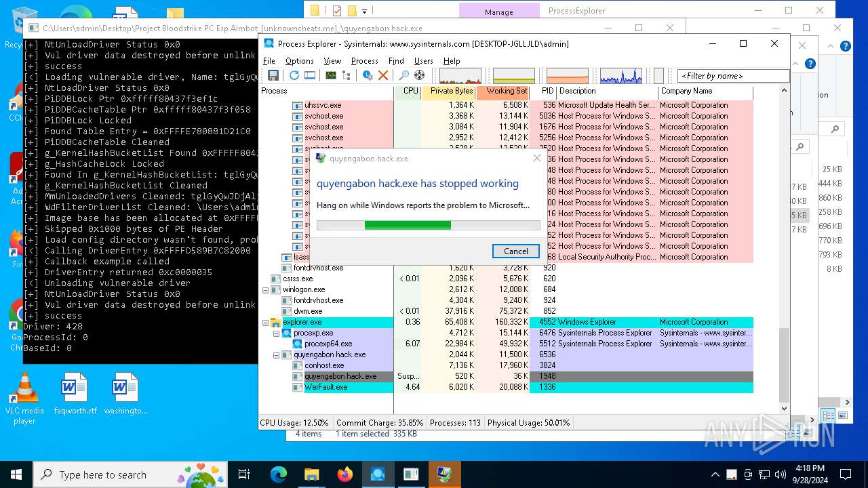Screen dimensions: 868x488
Task: Click the taskbar search box
Action: pos(130,474)
